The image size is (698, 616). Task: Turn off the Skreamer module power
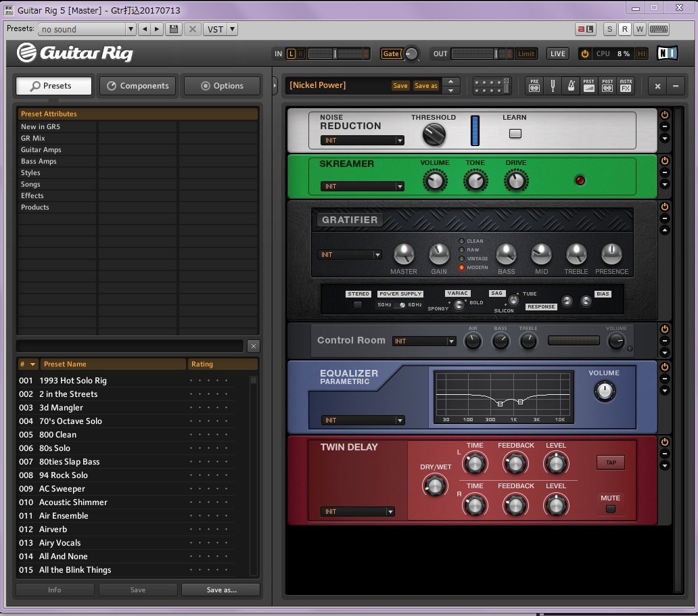click(665, 161)
